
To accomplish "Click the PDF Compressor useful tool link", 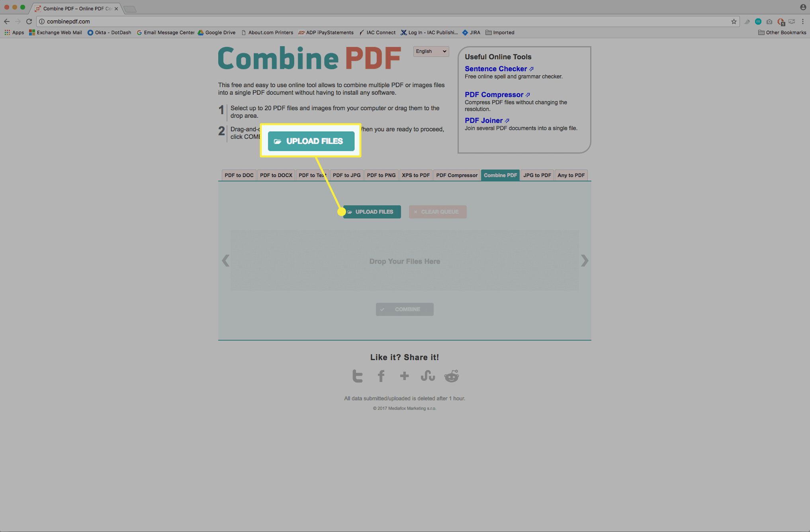I will click(493, 94).
